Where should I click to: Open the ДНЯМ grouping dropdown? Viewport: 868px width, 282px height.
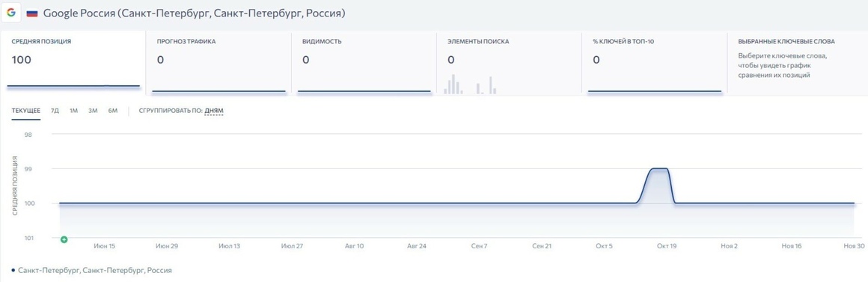214,111
